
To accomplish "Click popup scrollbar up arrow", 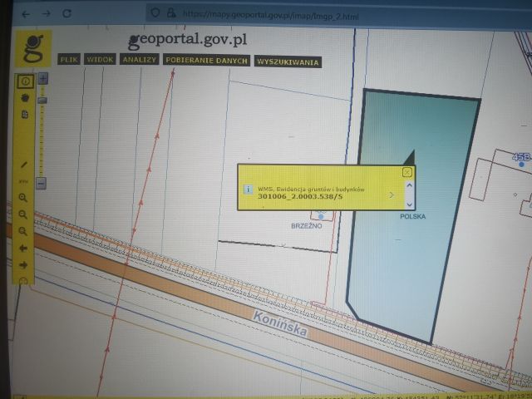I will tap(410, 185).
